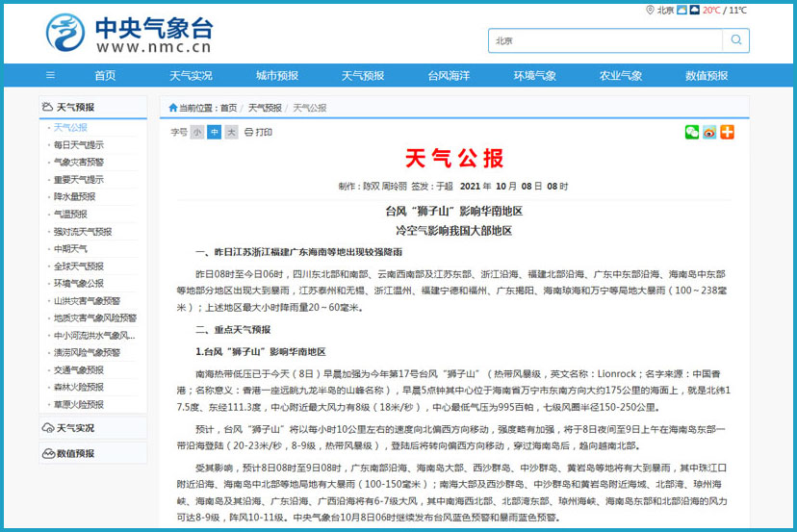
Task: Click the city search input field
Action: pos(606,40)
